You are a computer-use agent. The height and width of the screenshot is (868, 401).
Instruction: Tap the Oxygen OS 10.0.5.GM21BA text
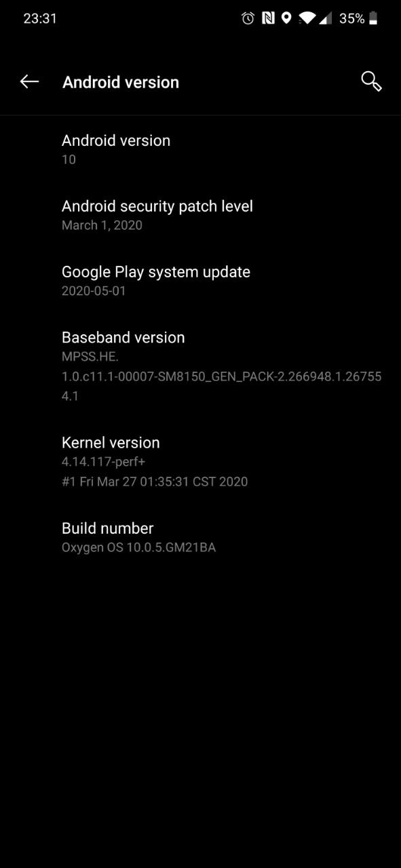pyautogui.click(x=138, y=547)
